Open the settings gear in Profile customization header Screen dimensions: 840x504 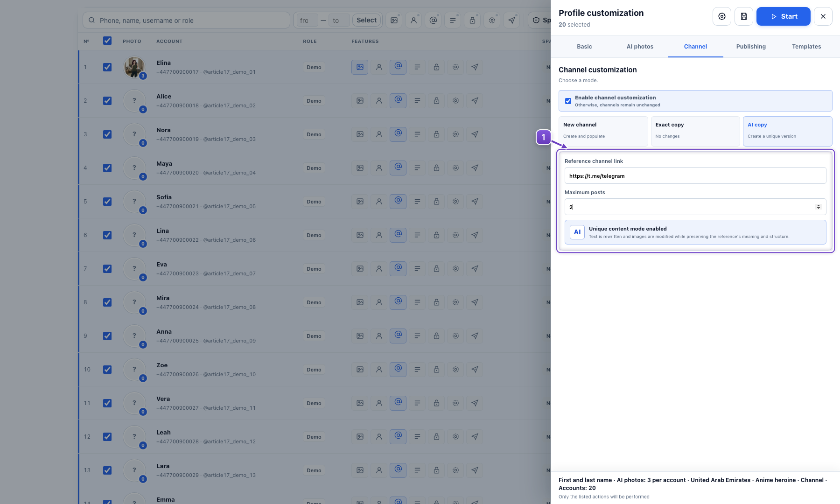tap(722, 16)
